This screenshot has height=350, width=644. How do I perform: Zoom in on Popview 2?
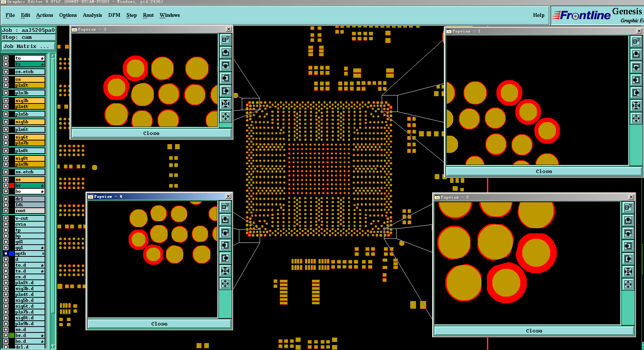pos(628,271)
